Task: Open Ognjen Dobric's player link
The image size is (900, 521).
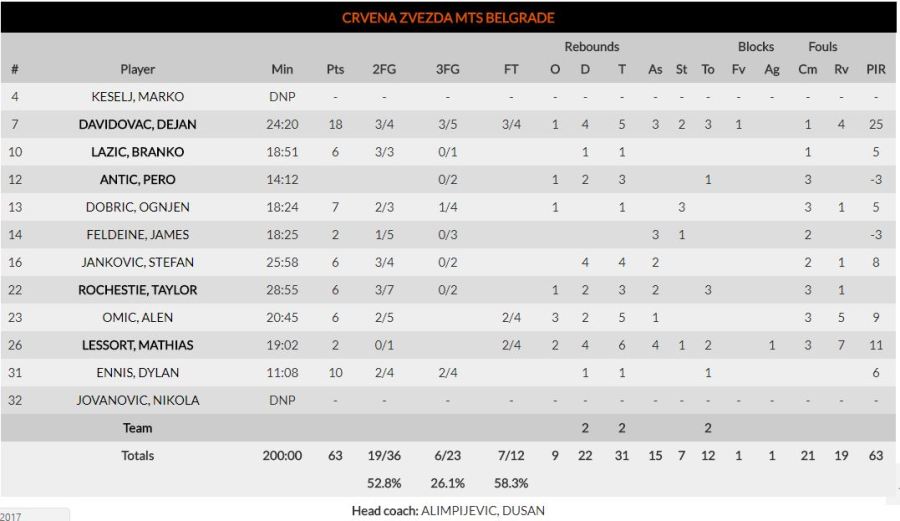Action: point(138,207)
